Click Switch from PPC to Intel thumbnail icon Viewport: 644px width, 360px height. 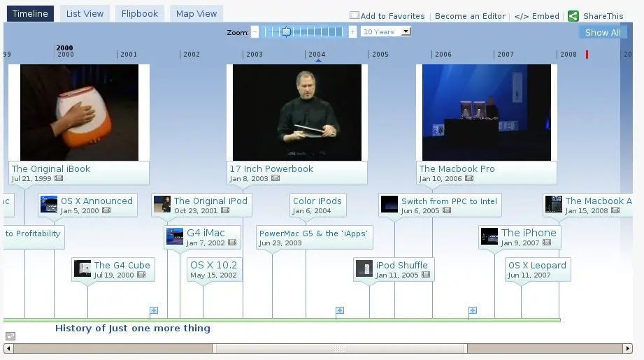(x=389, y=204)
